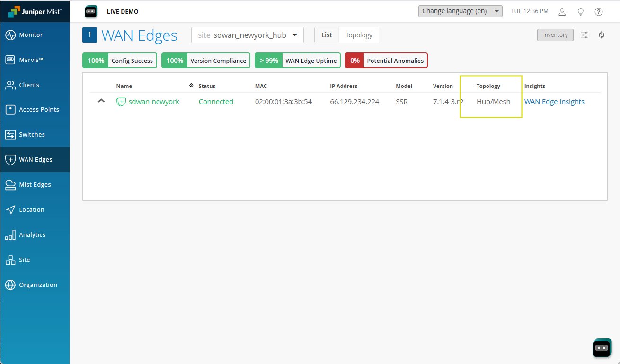Open table settings sliders icon
This screenshot has height=364, width=620.
click(x=585, y=35)
